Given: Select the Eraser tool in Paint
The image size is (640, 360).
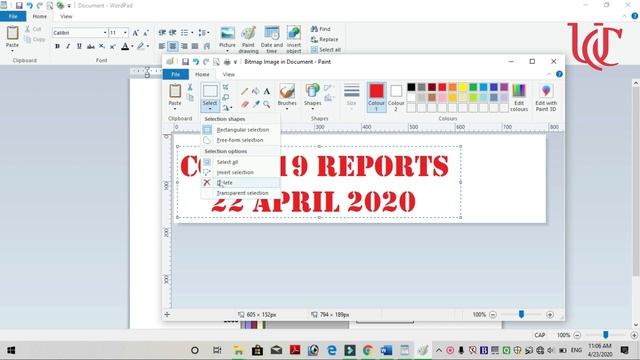Looking at the screenshot, I should [244, 104].
